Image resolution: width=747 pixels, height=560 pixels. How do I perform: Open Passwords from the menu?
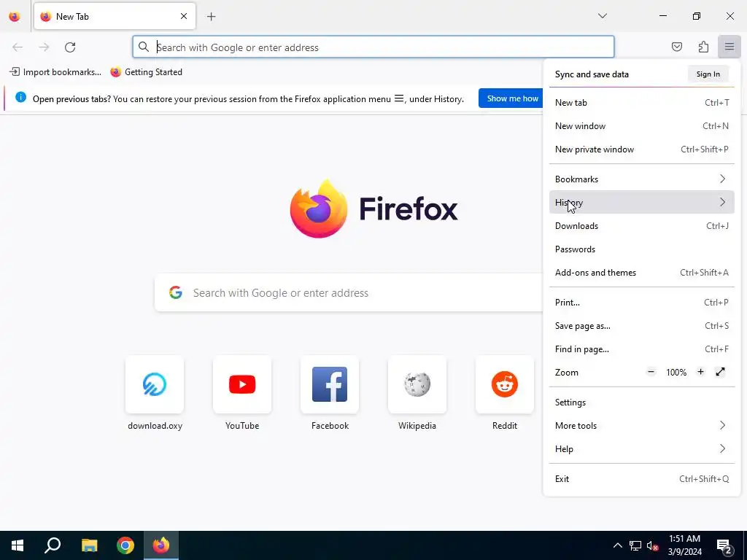click(642, 249)
